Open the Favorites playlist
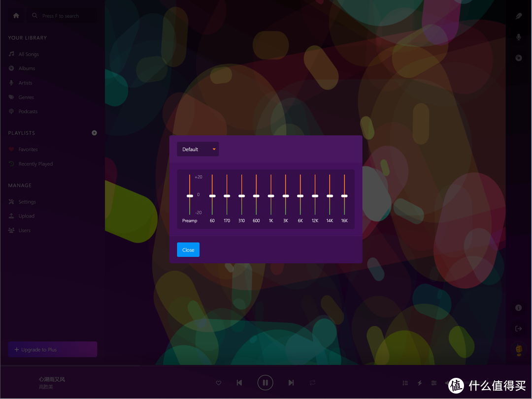Viewport: 532px width, 399px height. (x=28, y=150)
